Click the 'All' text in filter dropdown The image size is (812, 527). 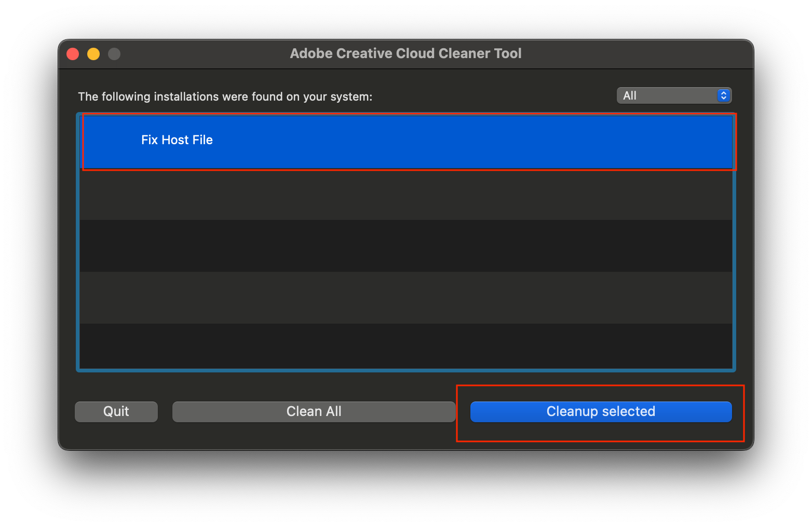(630, 95)
